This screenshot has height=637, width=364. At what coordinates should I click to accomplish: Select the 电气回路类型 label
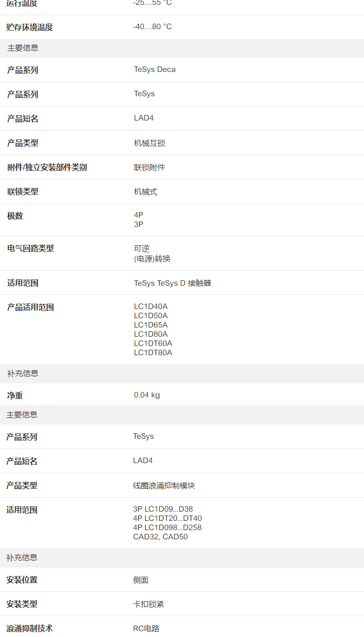pos(30,248)
